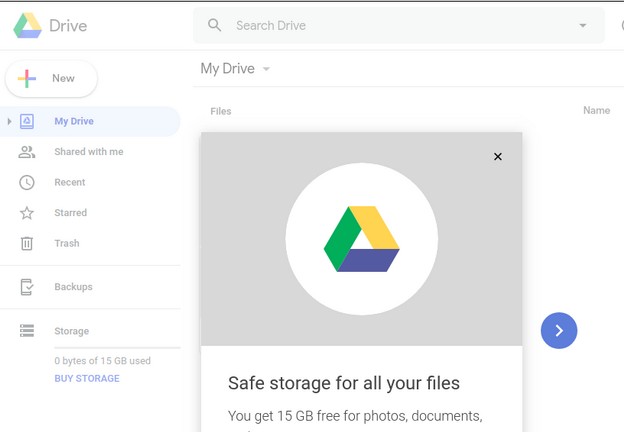Click the colorful plus icon
The width and height of the screenshot is (624, 432).
pos(27,78)
